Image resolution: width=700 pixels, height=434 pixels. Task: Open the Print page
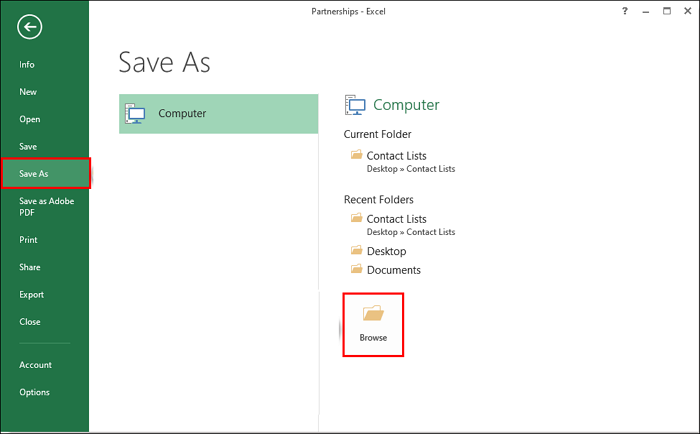coord(28,240)
